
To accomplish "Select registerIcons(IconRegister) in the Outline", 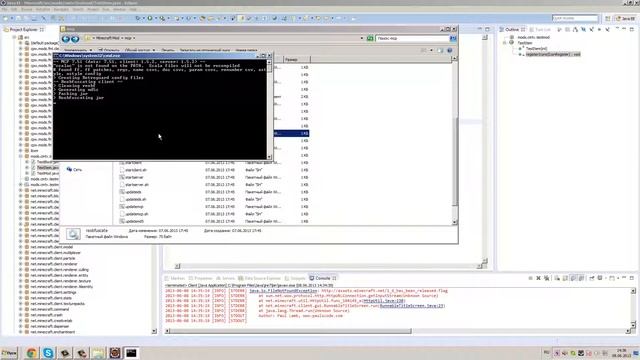I will point(553,54).
